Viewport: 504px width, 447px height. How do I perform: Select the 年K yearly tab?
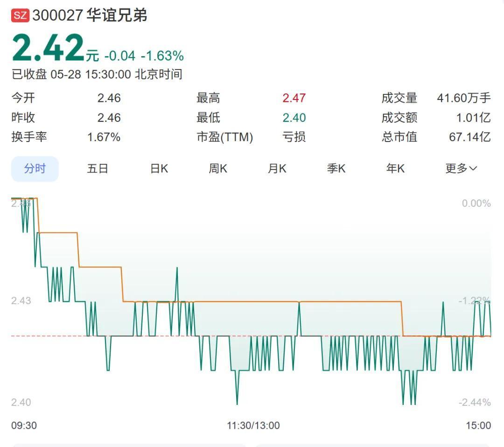(395, 169)
